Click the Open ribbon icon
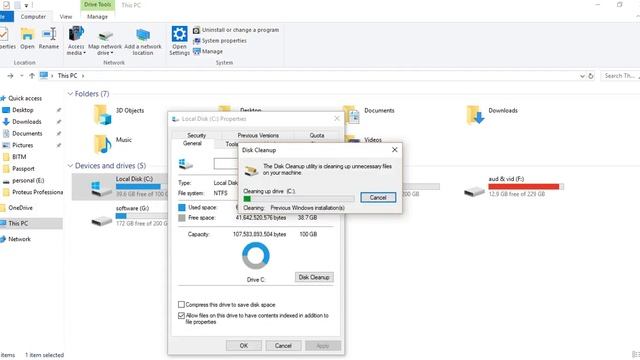 27,38
